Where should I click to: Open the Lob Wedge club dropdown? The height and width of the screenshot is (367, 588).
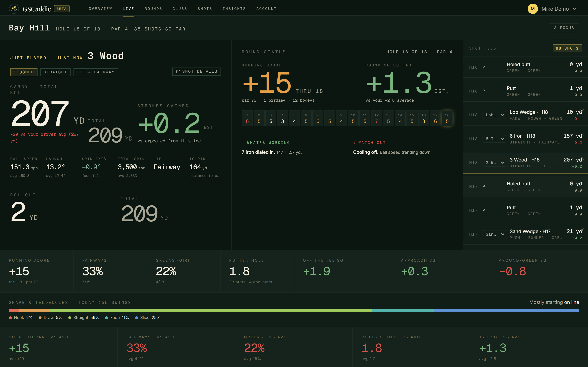pyautogui.click(x=494, y=115)
